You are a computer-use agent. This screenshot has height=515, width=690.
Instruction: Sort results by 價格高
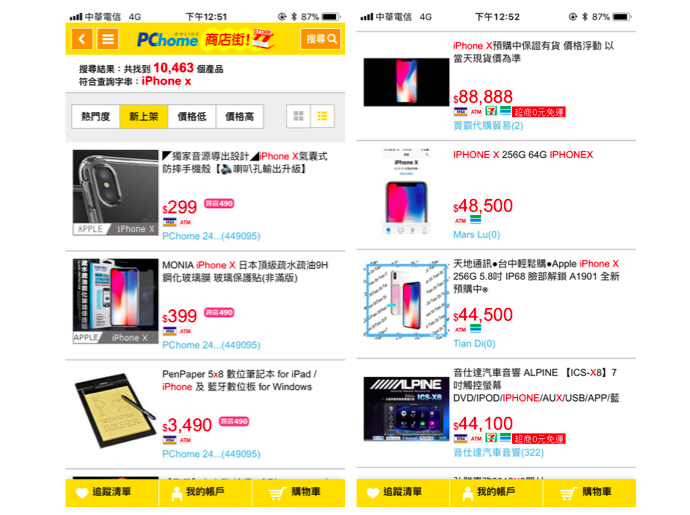tap(239, 117)
